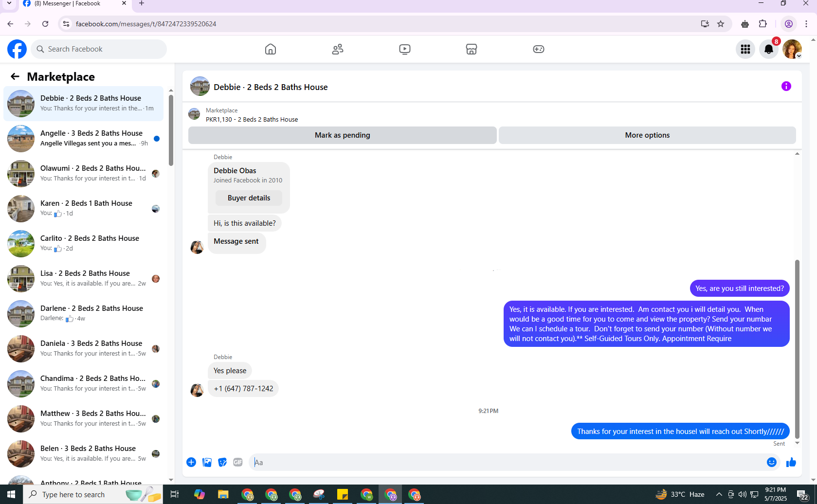Click the conversation list scrollbar
The image size is (817, 504).
pos(171,129)
